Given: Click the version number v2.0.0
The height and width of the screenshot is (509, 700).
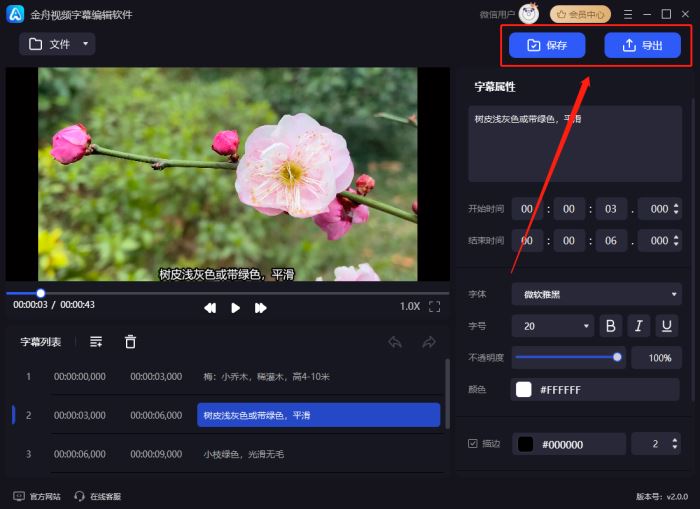Looking at the screenshot, I should (662, 496).
